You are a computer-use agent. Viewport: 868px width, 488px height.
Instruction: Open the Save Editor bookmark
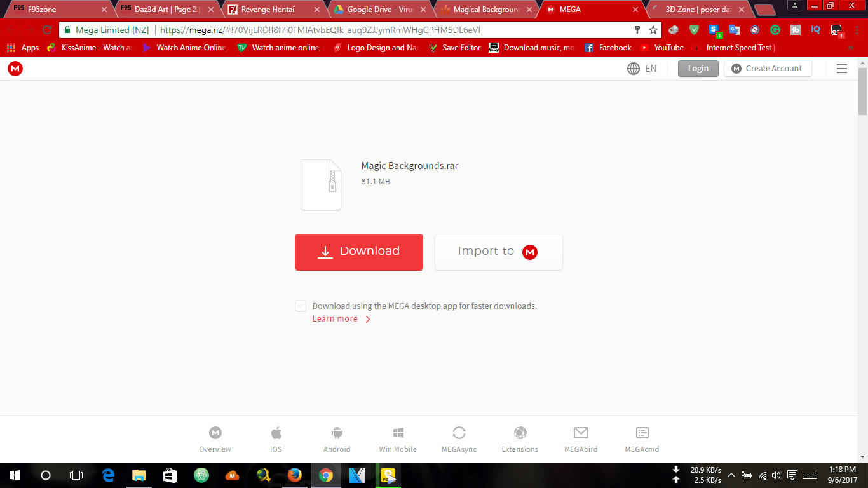coord(455,48)
